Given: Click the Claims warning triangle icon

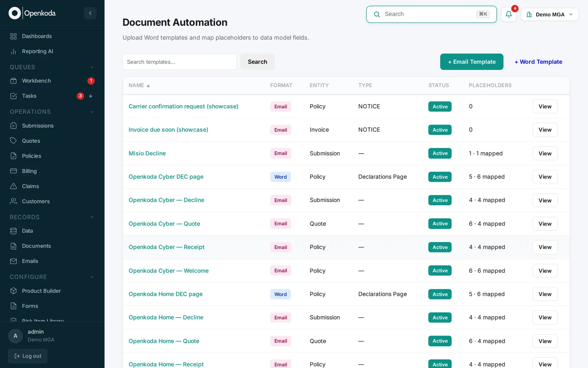Looking at the screenshot, I should tap(14, 186).
